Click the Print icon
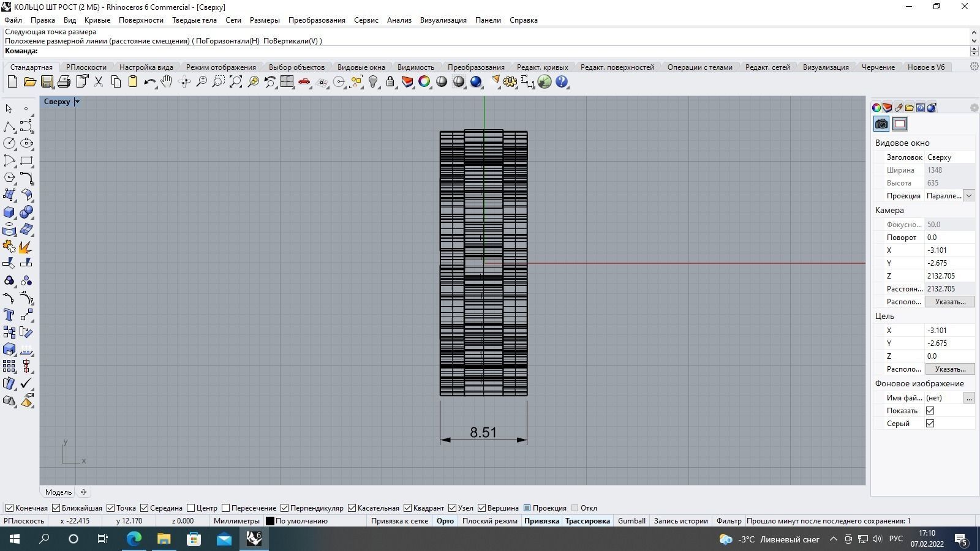 pos(64,82)
